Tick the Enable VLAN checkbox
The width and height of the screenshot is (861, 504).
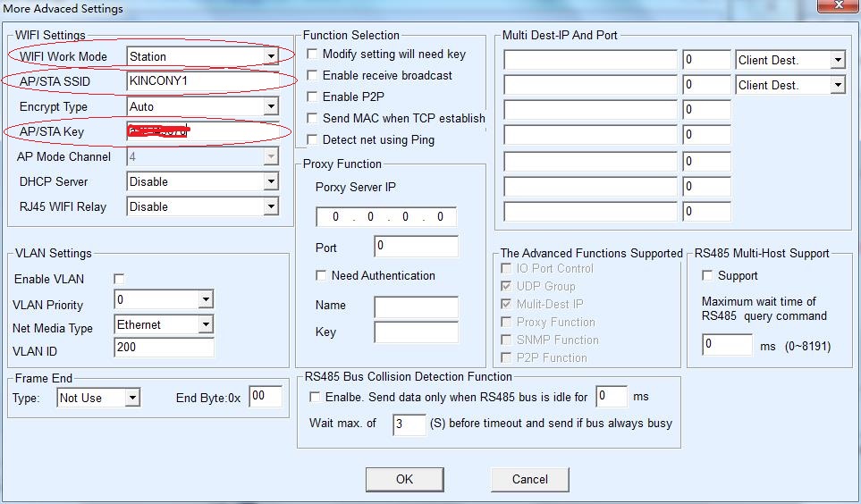click(120, 279)
